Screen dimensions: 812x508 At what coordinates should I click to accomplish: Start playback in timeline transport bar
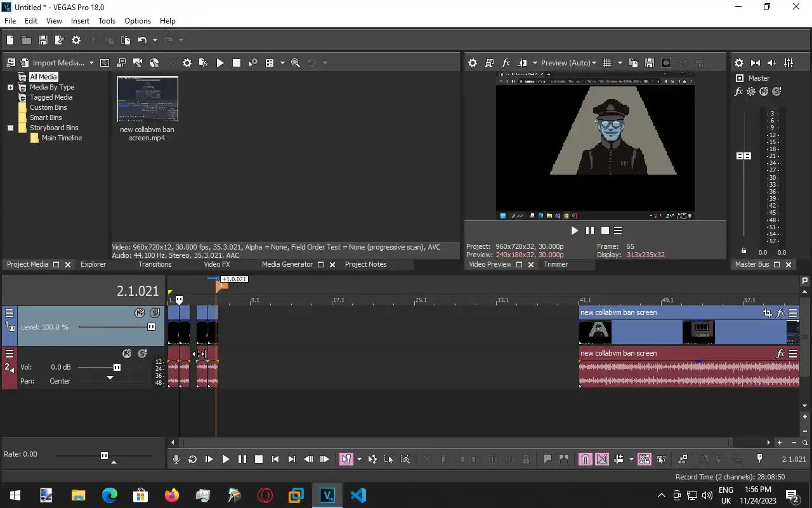point(225,459)
